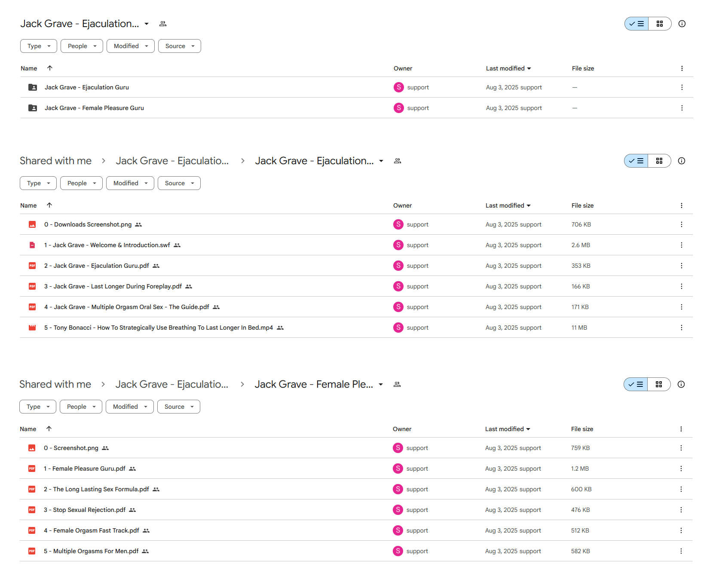Open more actions for 4 - Multiple Orgasm Oral Sex guide
Image resolution: width=722 pixels, height=588 pixels.
pos(681,307)
